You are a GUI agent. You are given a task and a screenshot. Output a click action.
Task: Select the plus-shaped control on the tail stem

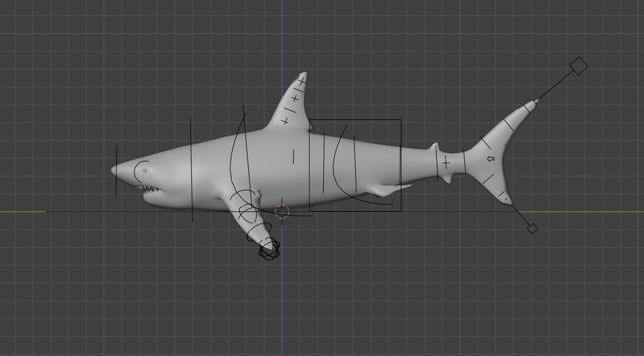[x=446, y=162]
